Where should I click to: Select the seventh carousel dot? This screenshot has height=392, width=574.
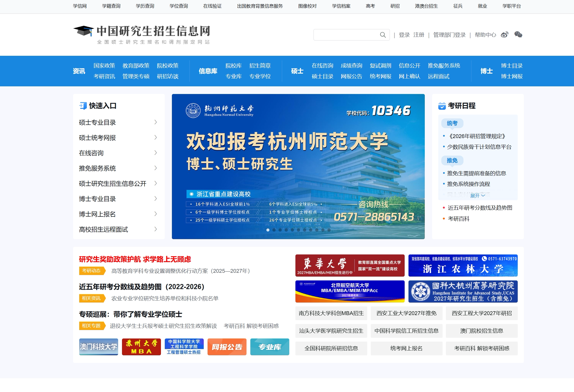[305, 230]
